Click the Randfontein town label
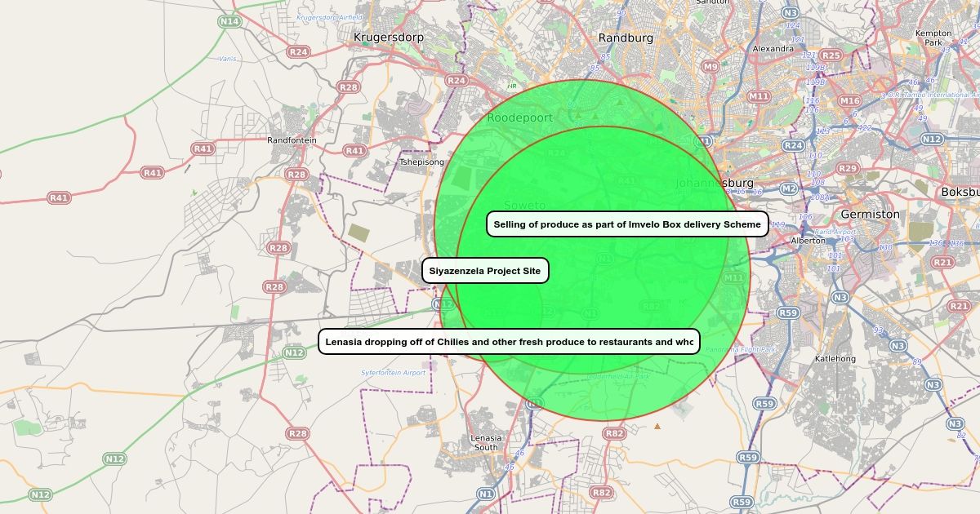The height and width of the screenshot is (514, 980). [x=292, y=140]
